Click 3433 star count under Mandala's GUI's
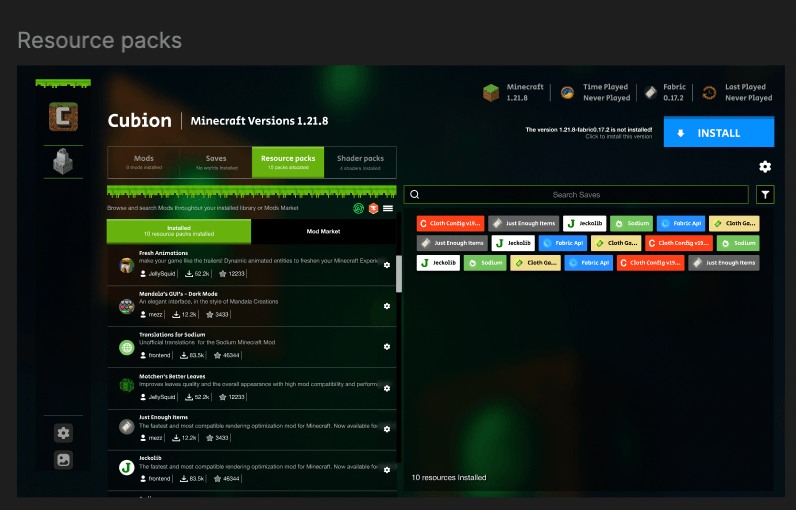This screenshot has height=510, width=796. (217, 315)
